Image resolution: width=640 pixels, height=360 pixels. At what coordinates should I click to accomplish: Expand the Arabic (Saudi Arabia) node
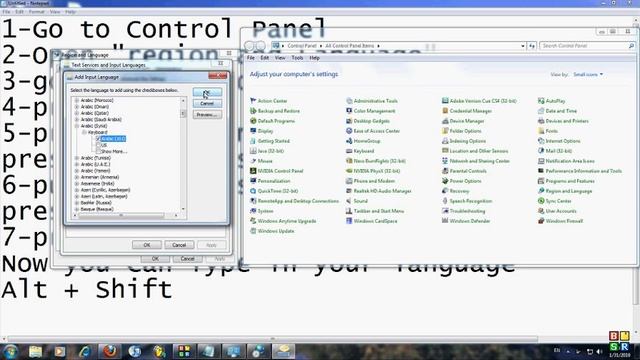(x=77, y=120)
